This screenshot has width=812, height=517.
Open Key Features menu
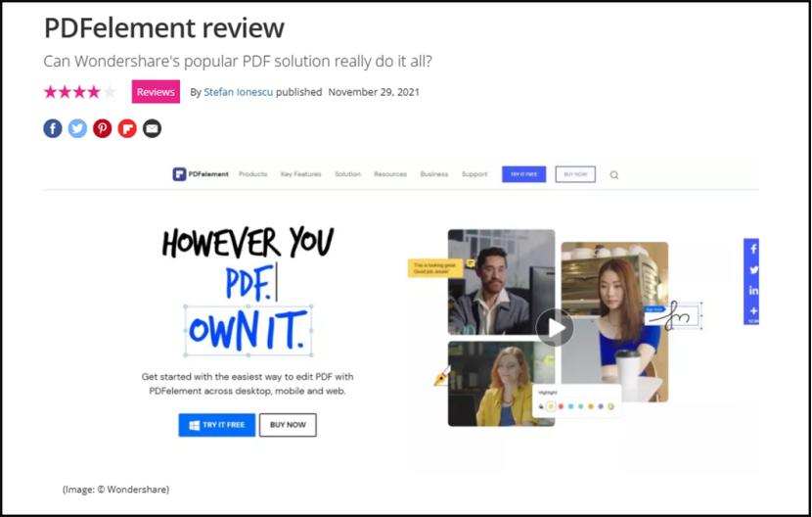(x=301, y=174)
